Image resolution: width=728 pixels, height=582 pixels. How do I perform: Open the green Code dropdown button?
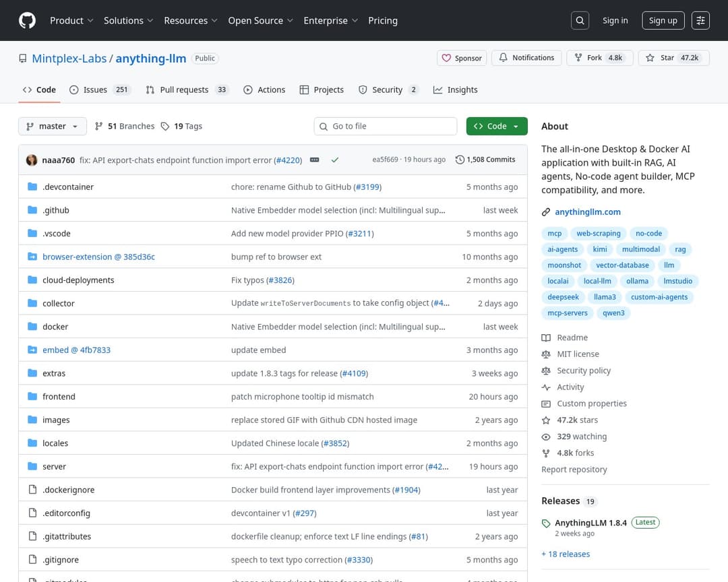[496, 126]
